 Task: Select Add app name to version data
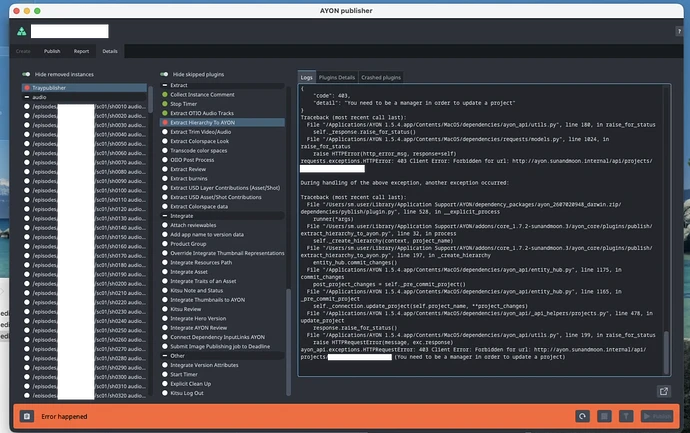tap(222, 235)
